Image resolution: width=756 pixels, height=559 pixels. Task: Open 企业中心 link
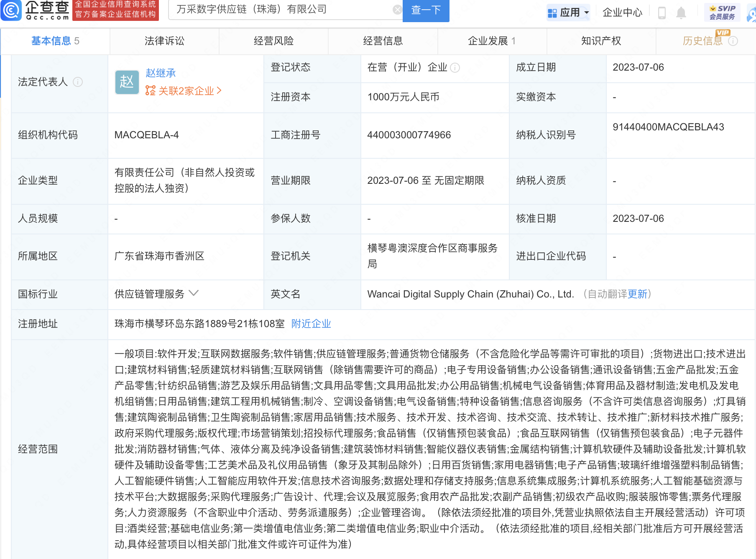point(622,13)
